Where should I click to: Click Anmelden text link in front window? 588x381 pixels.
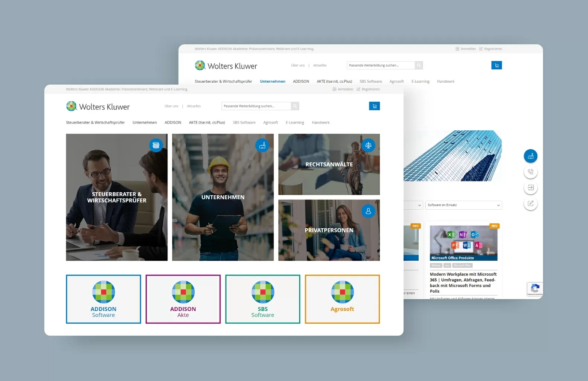click(x=346, y=89)
